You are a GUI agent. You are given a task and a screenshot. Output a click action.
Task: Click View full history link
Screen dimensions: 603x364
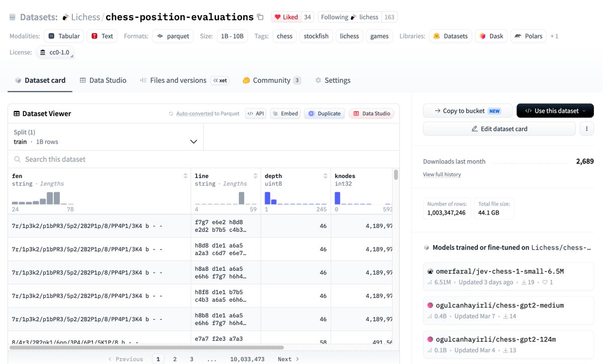click(x=442, y=175)
